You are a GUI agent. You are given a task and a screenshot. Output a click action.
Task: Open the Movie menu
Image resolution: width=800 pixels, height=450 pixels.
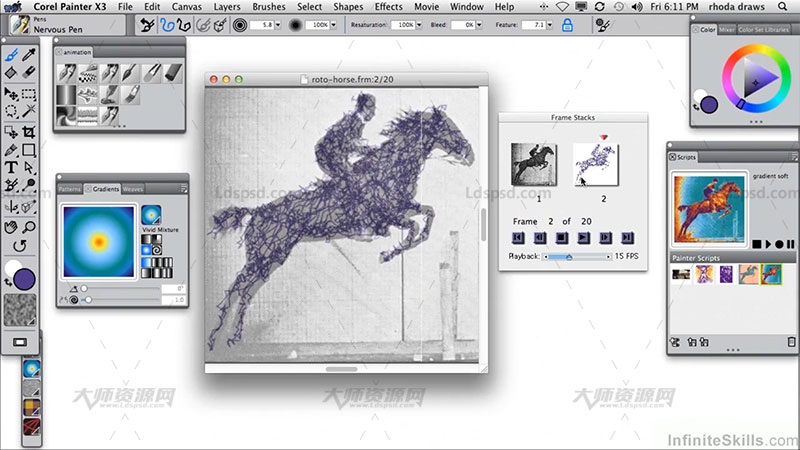coord(427,7)
